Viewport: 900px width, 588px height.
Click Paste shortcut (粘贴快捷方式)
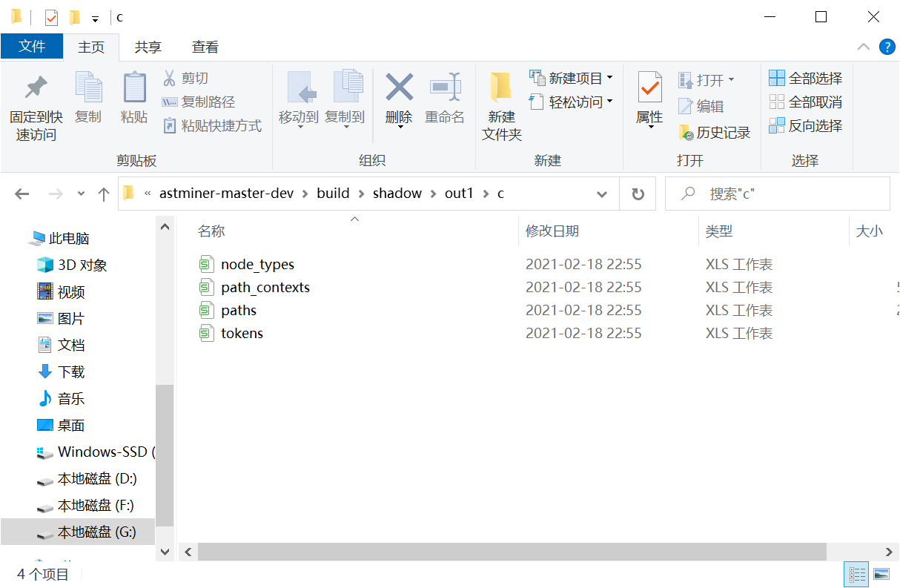[x=212, y=125]
